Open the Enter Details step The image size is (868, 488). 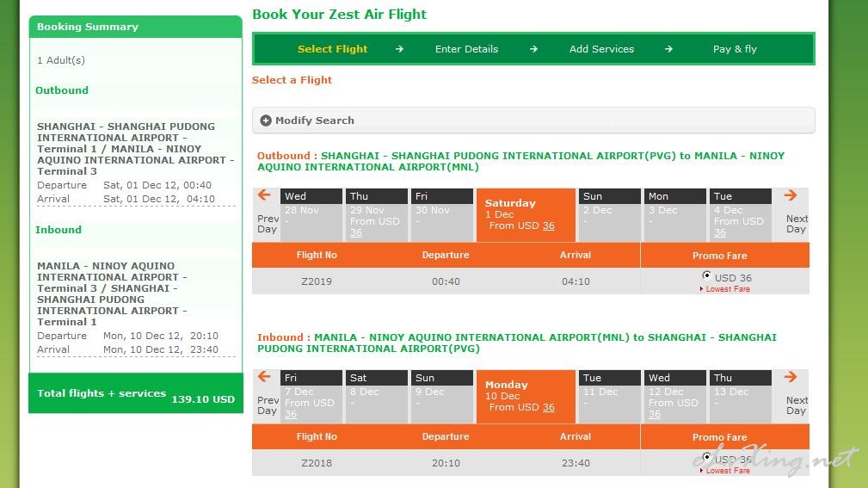466,49
